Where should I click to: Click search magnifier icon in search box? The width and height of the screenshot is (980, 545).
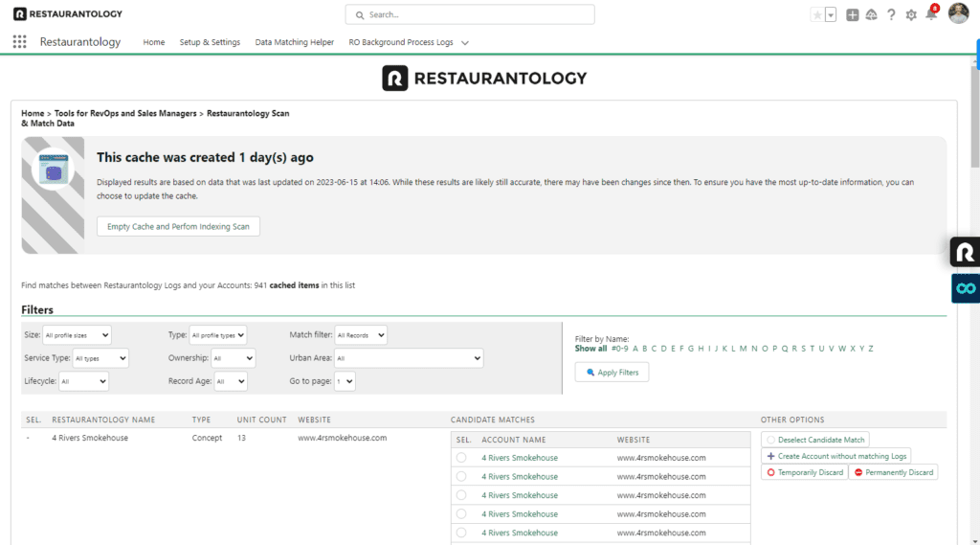pos(360,15)
